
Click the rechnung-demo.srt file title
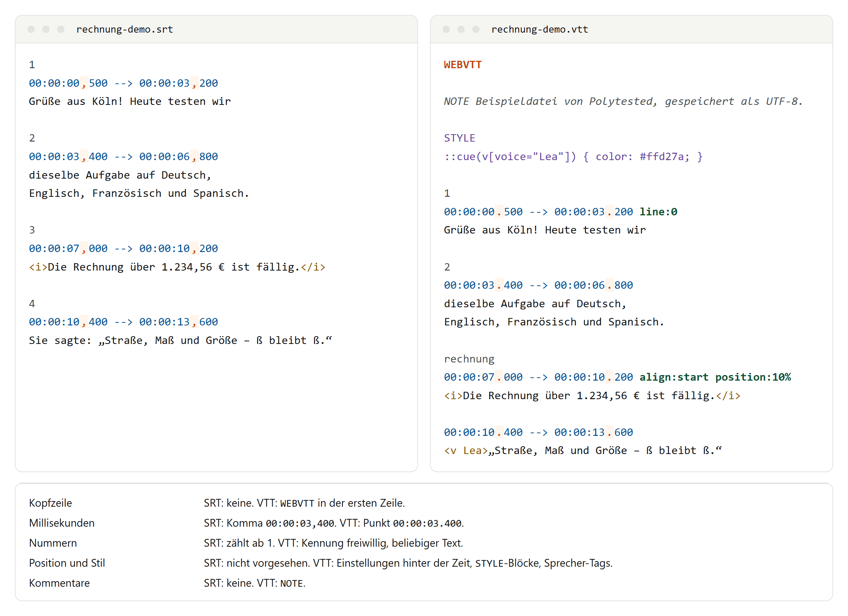click(x=125, y=29)
